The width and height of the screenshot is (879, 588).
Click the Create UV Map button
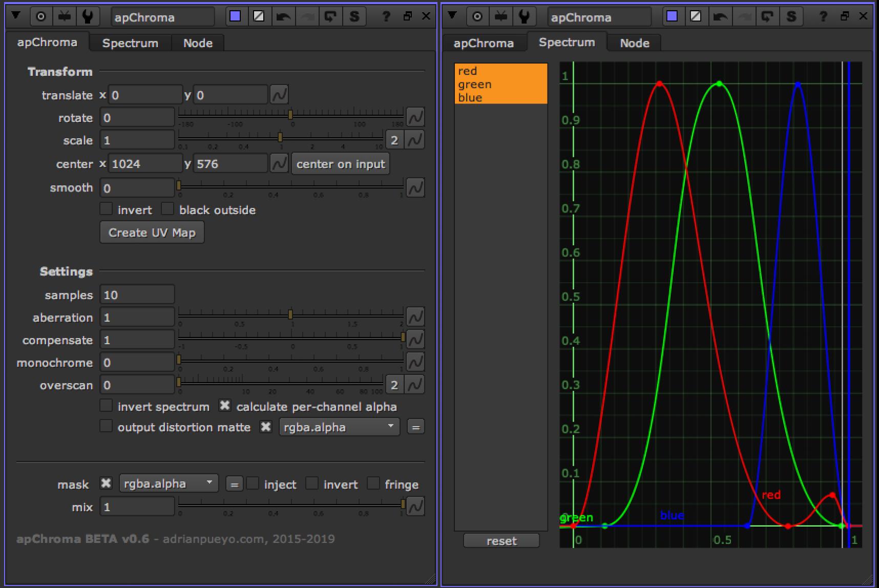click(152, 232)
